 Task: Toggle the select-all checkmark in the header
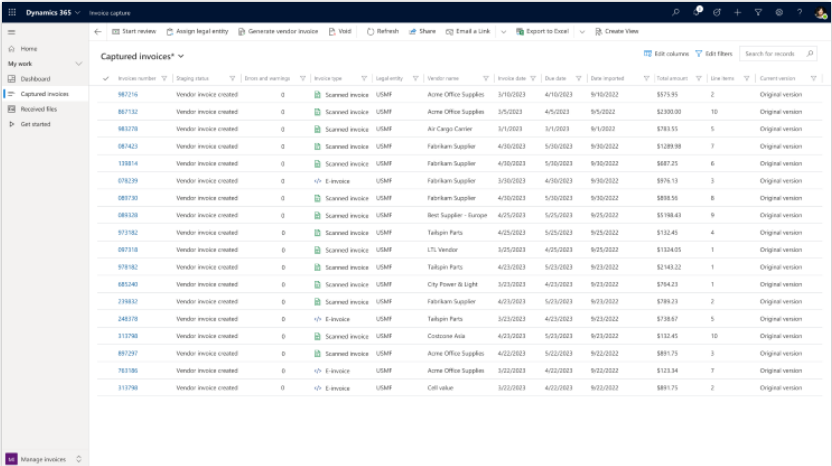106,79
